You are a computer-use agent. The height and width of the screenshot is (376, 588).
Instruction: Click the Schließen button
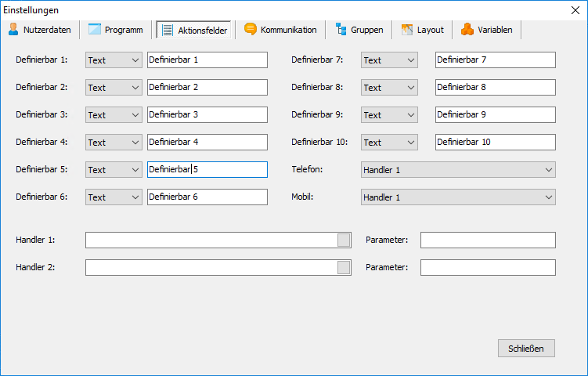[526, 349]
